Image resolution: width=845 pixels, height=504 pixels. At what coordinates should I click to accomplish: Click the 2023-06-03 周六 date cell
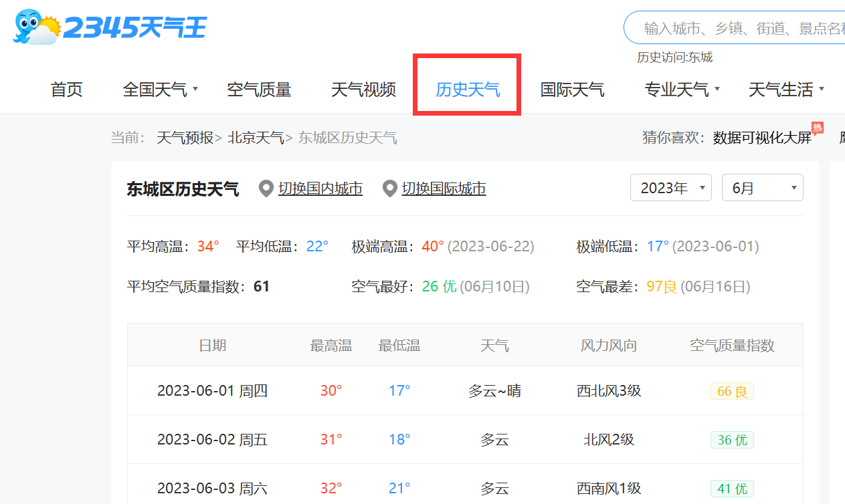point(212,489)
